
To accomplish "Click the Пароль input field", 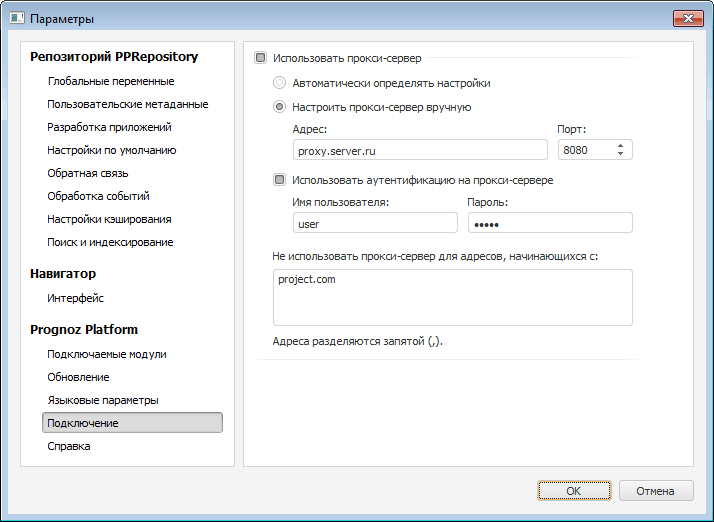I will click(550, 223).
